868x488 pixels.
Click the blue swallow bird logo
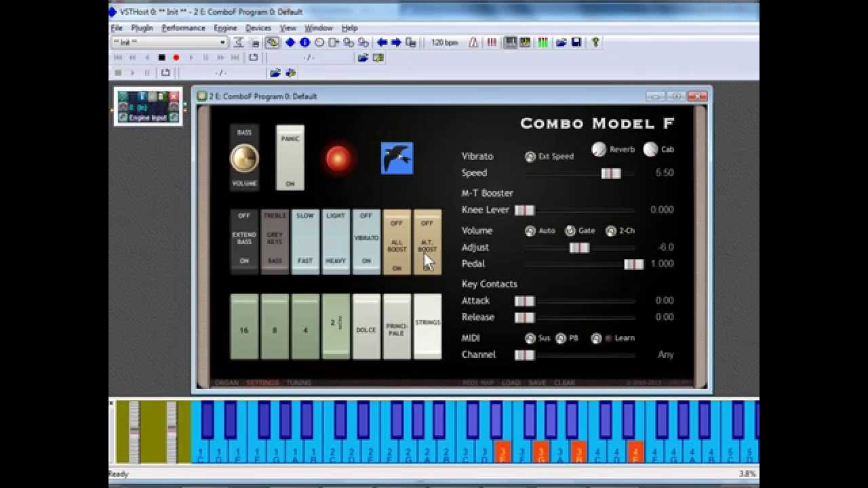pos(397,158)
